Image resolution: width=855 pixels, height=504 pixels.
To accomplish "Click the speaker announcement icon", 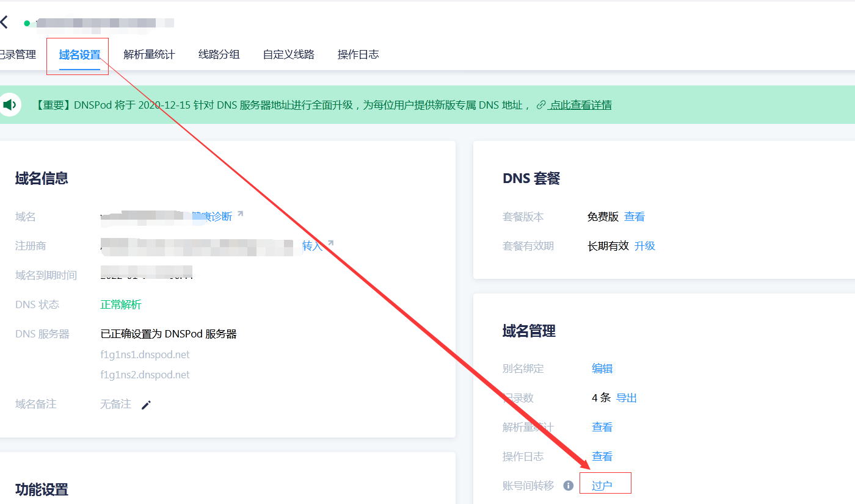I will [x=10, y=104].
